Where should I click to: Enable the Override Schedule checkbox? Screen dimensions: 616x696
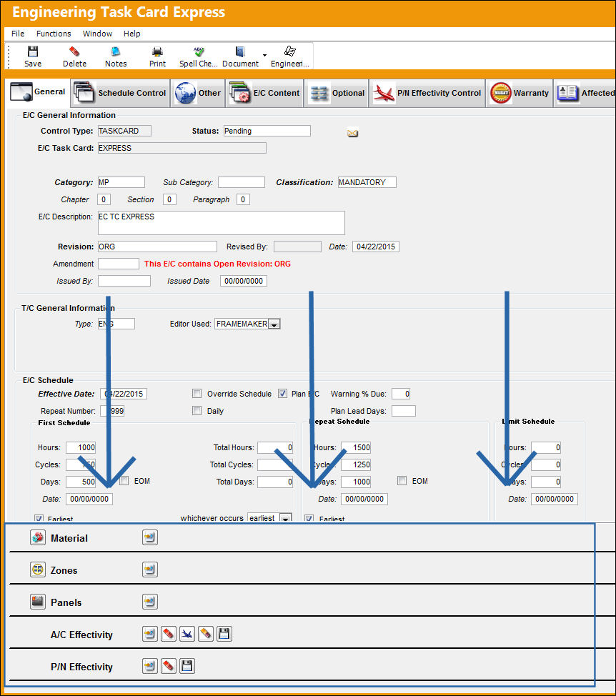[197, 394]
